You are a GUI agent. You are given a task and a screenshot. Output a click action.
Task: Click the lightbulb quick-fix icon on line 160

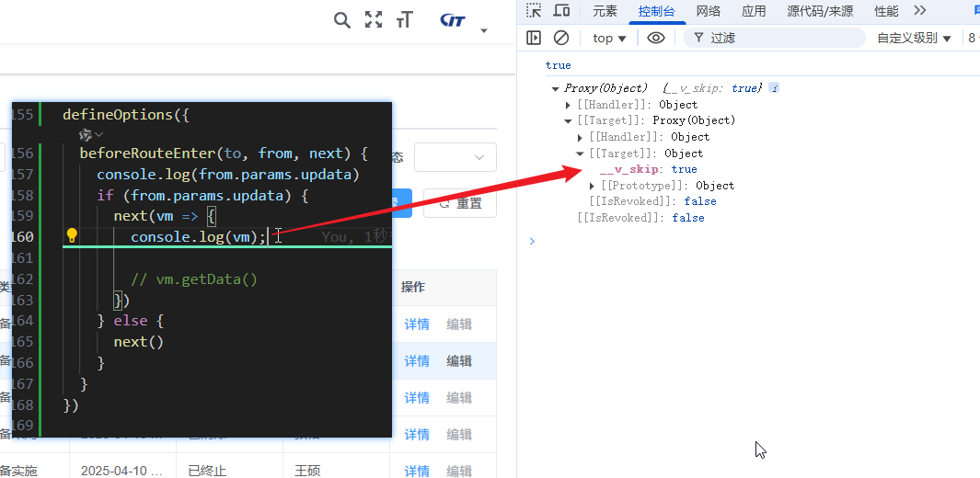coord(72,236)
